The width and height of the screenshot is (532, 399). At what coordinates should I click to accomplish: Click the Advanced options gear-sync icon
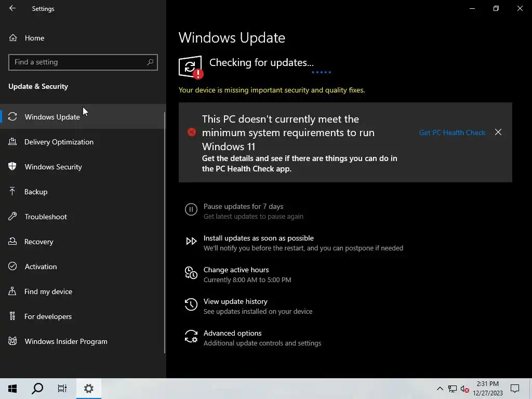click(191, 336)
